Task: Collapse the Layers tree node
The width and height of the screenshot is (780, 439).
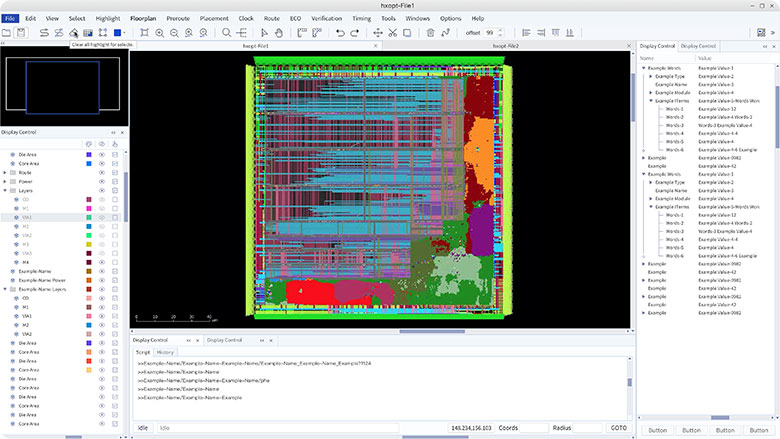Action: (5, 190)
